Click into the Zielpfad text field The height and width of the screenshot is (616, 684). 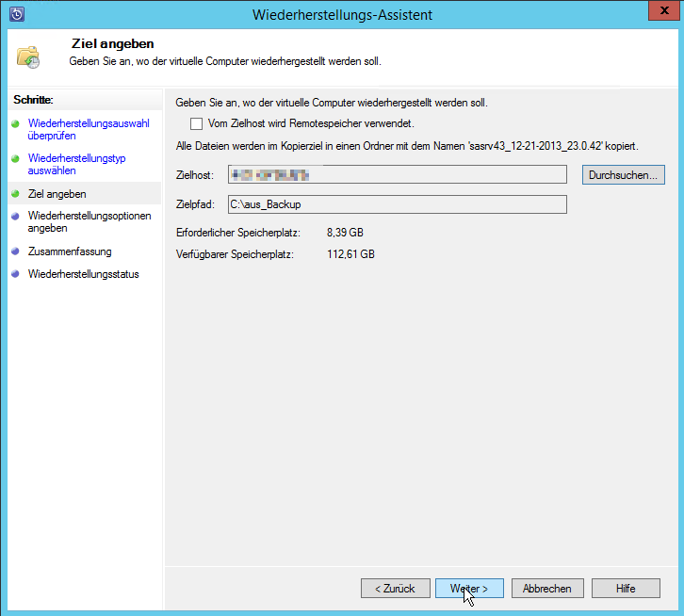[x=397, y=204]
